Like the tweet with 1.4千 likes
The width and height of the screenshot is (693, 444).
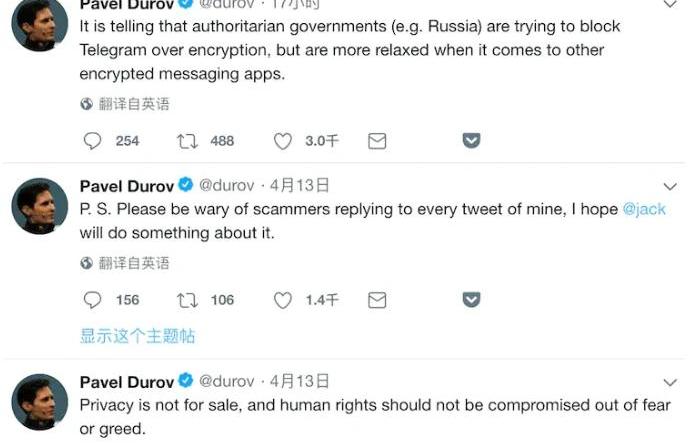click(x=282, y=300)
